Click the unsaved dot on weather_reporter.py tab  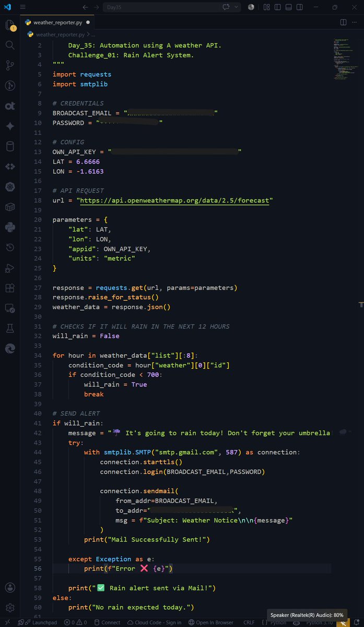pyautogui.click(x=88, y=22)
